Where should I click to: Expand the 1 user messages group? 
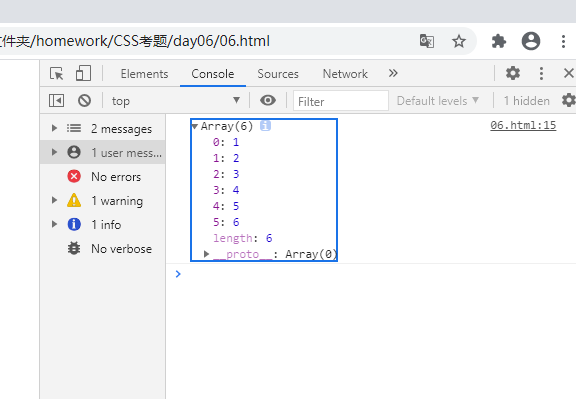coord(54,152)
